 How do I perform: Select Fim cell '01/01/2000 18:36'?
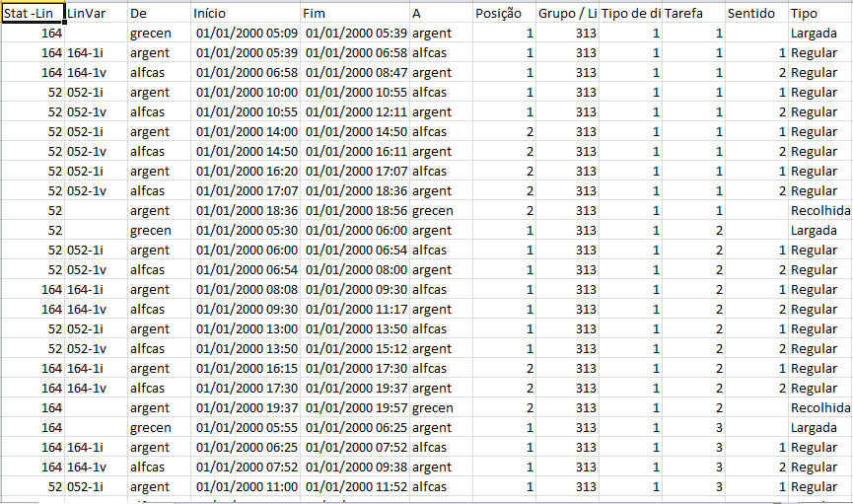coord(355,190)
